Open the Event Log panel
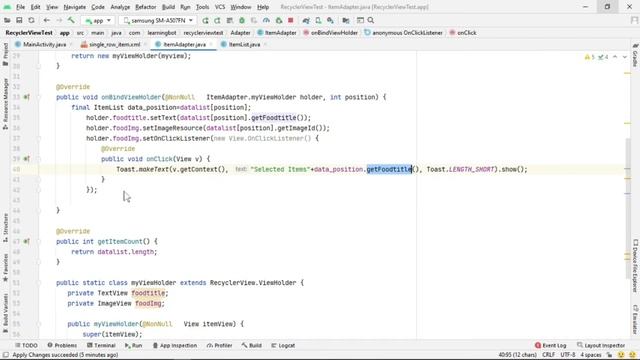 tap(551, 345)
